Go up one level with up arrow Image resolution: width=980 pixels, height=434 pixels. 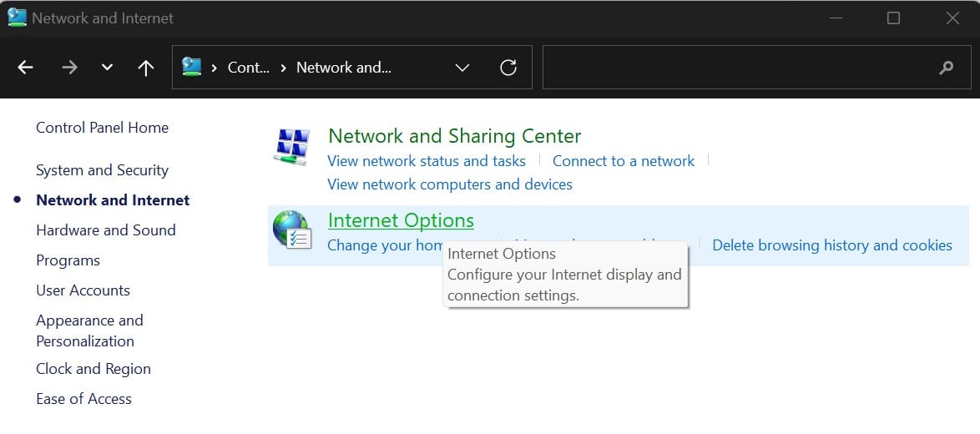(145, 68)
